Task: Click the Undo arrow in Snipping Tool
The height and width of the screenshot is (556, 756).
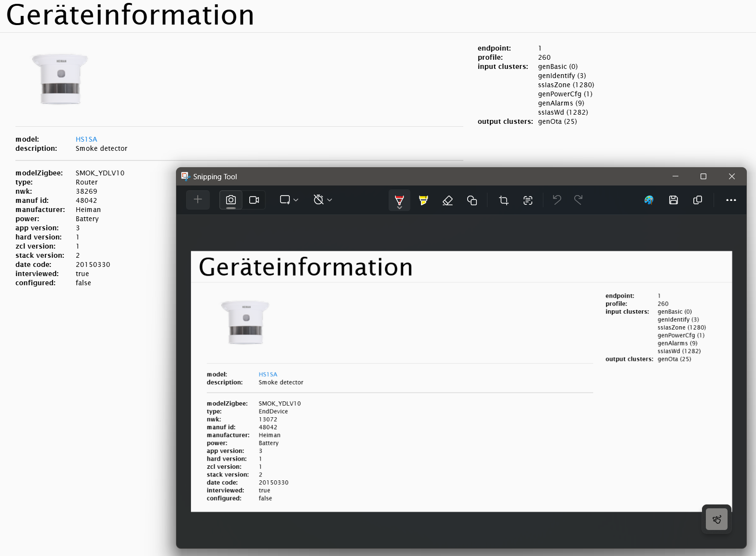Action: (557, 199)
